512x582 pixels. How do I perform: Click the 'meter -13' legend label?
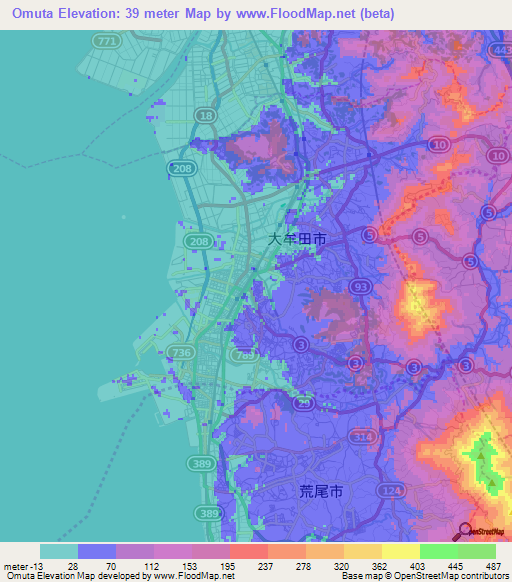click(x=23, y=567)
